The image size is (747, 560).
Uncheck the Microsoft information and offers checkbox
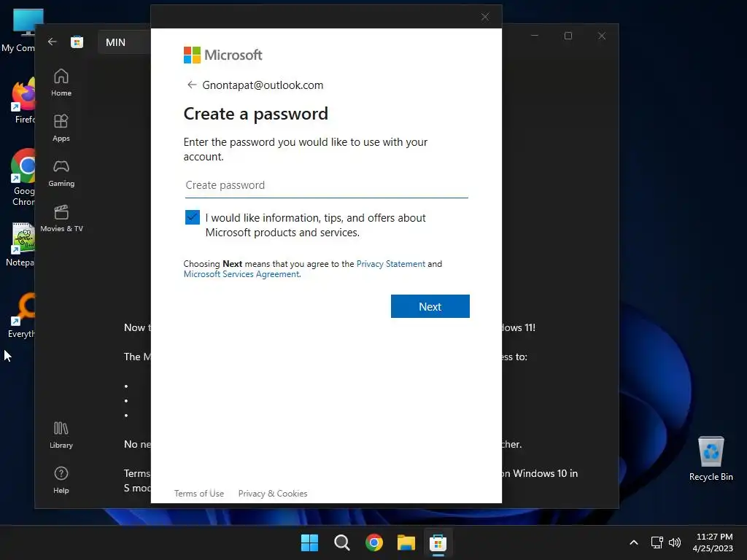click(193, 217)
